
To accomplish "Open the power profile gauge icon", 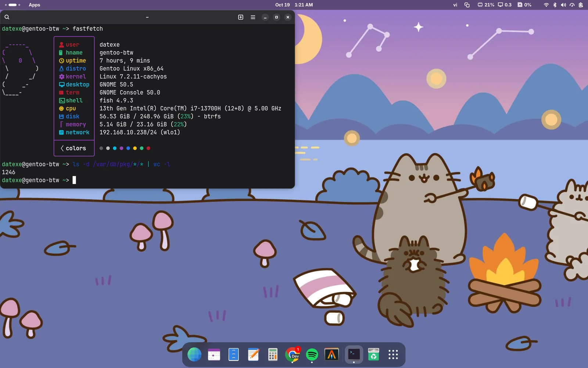I will tap(572, 5).
